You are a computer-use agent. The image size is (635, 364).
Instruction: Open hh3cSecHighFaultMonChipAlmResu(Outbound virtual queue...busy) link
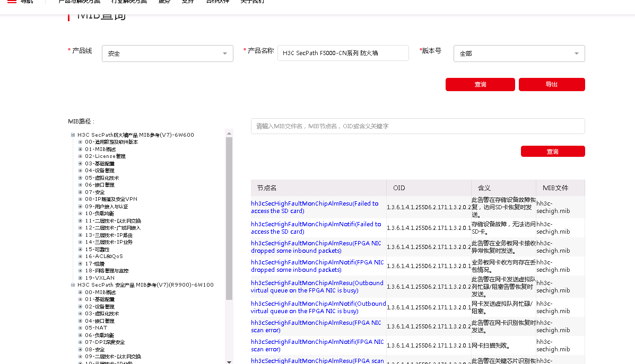tap(317, 286)
